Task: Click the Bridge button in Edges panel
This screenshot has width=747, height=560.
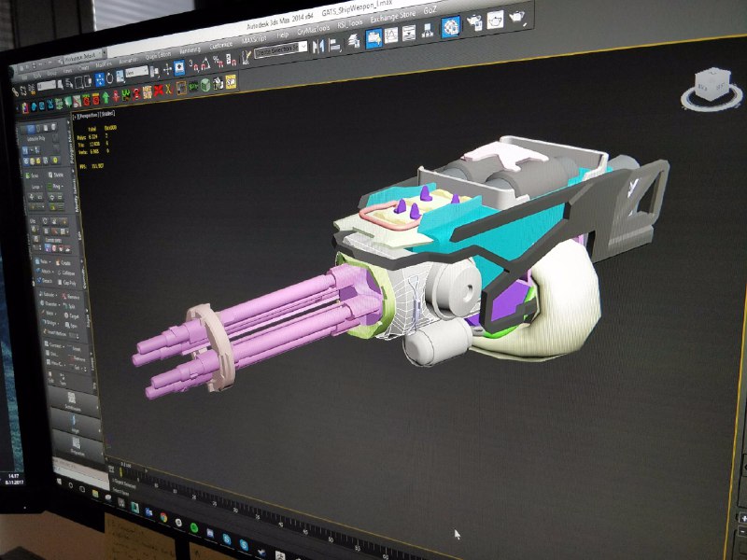Action: coord(50,323)
